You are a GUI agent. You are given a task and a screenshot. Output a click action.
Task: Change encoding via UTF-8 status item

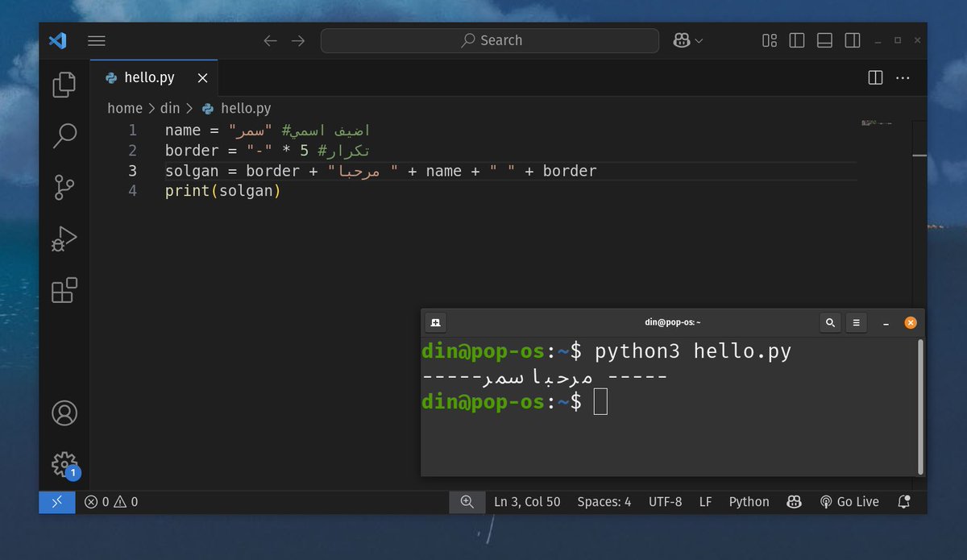tap(666, 501)
